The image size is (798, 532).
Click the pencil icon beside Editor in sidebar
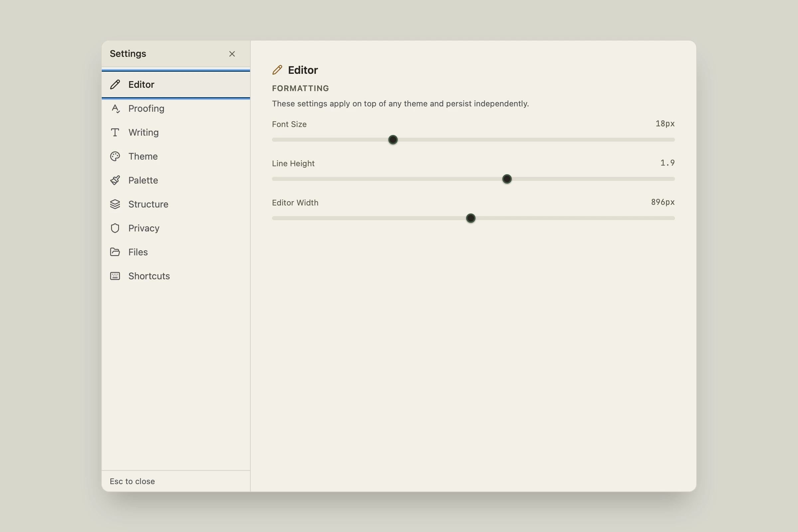coord(115,84)
